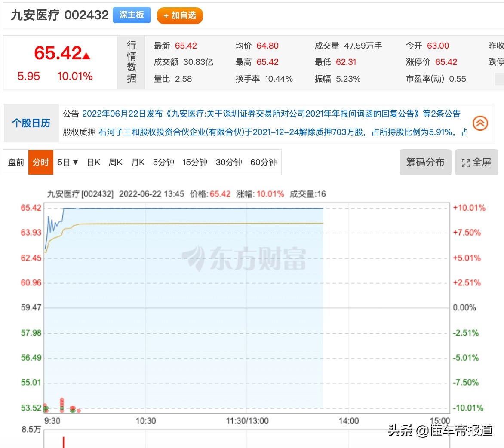Image resolution: width=504 pixels, height=448 pixels.
Task: Click the +7.50% axis label
Action: 467,232
